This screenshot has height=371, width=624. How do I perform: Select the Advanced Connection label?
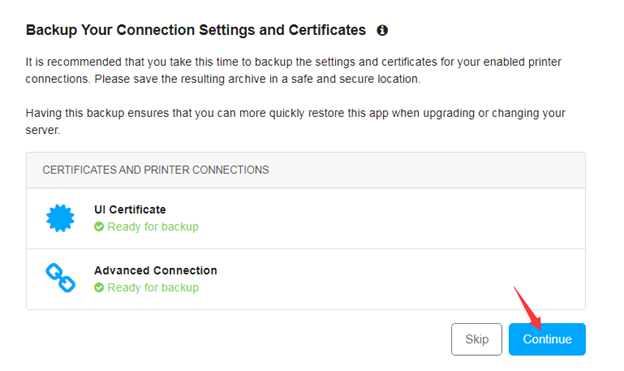(156, 270)
